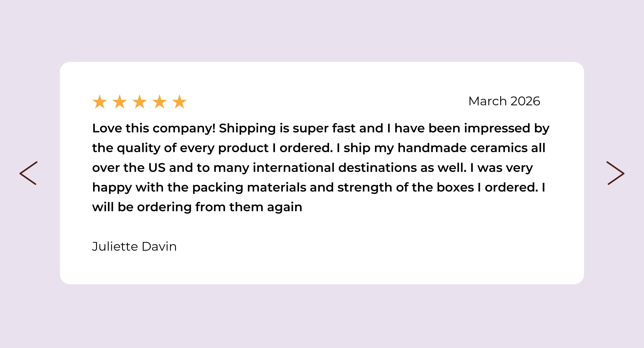
Task: Click the last line "will be ordering from them again"
Action: (x=197, y=207)
